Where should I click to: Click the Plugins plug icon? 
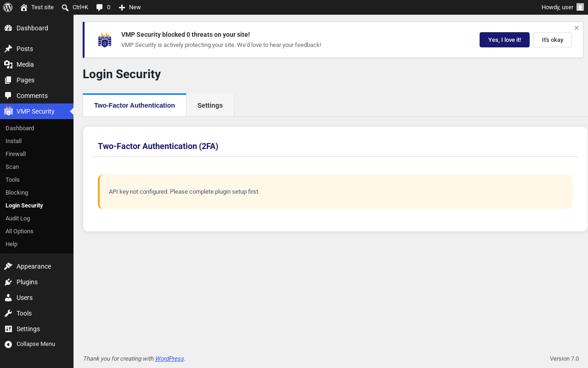pos(8,282)
